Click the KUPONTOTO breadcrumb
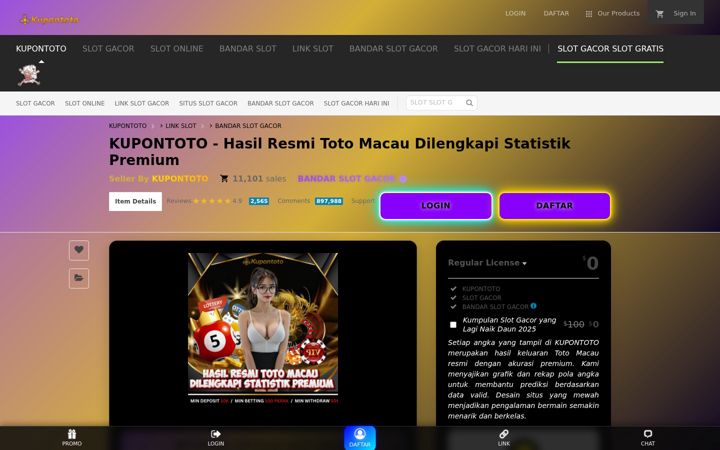This screenshot has width=720, height=450. click(x=128, y=126)
